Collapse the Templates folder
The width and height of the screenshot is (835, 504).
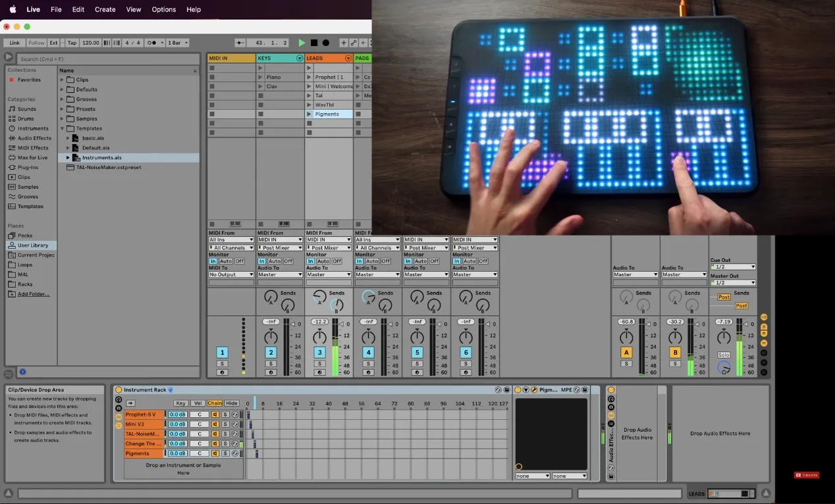[63, 128]
